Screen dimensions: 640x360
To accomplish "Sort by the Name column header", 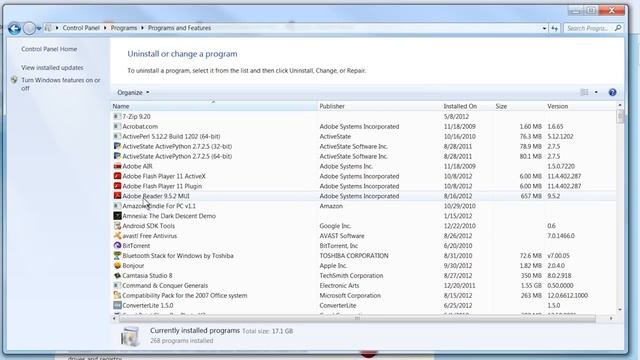I will [x=214, y=106].
